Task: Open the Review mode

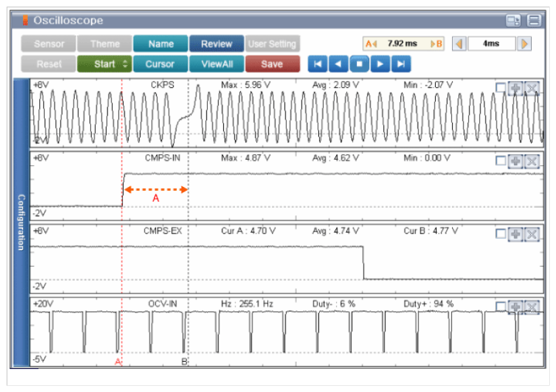Action: 216,44
